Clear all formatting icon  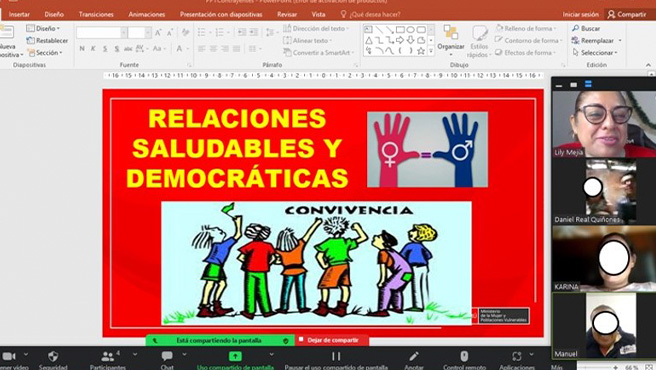185,32
